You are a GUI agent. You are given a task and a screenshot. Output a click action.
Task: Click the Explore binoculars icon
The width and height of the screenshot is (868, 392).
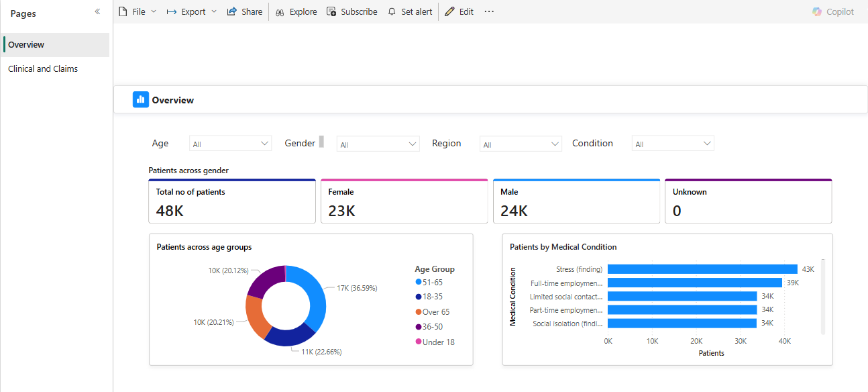(280, 12)
